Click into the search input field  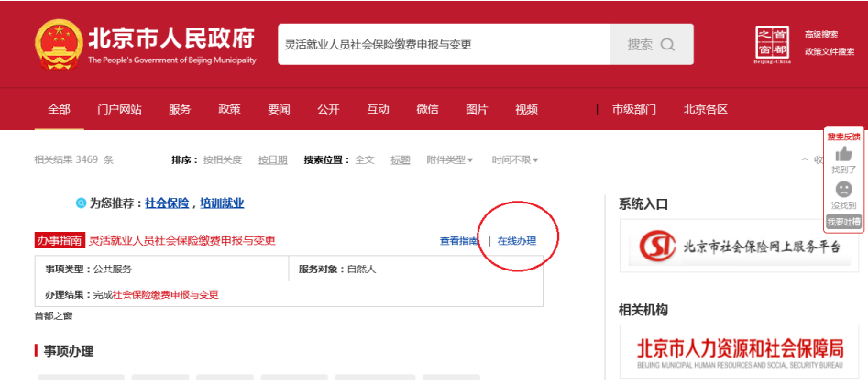coord(444,44)
